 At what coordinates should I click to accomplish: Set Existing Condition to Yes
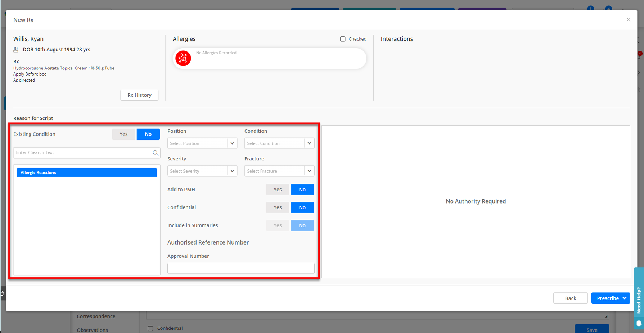pos(123,134)
